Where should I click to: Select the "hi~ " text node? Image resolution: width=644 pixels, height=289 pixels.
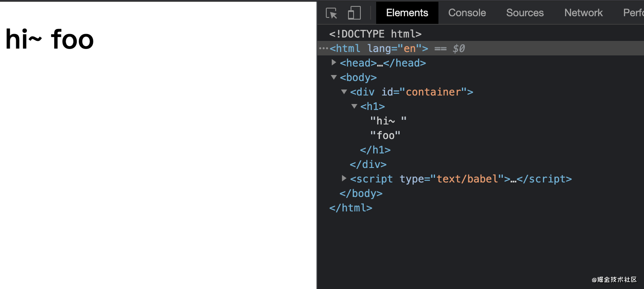(388, 121)
